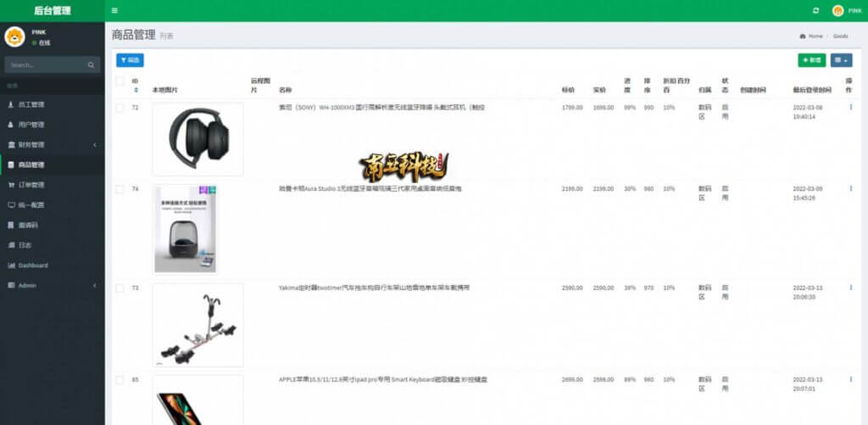Focus the sidebar Search input field
The width and height of the screenshot is (868, 425).
(x=46, y=64)
